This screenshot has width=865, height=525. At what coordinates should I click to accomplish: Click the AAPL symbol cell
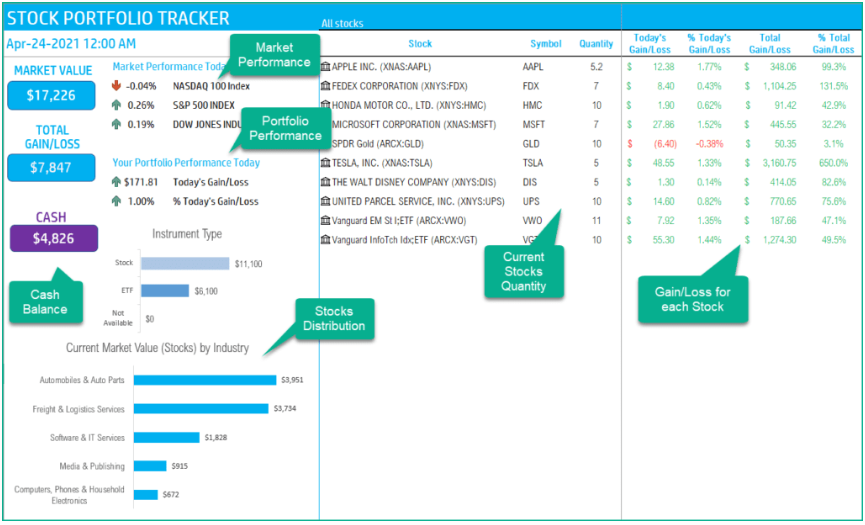[x=532, y=67]
